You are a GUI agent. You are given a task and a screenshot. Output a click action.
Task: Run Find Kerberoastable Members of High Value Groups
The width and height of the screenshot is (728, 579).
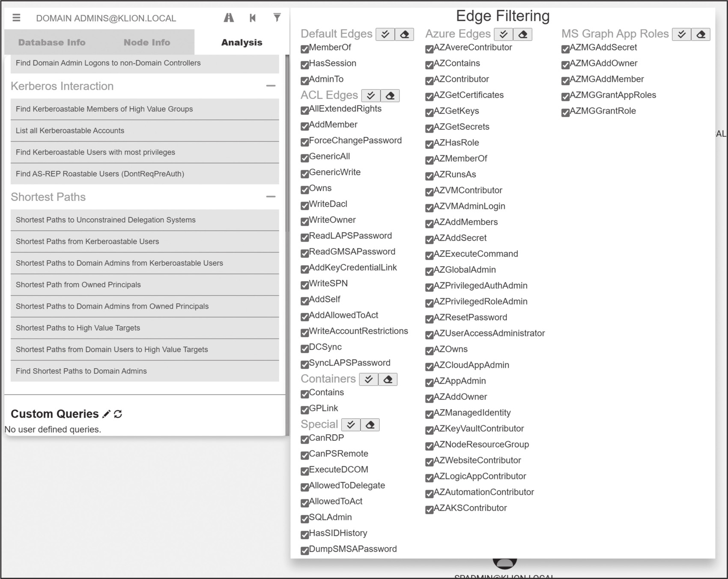click(x=145, y=109)
